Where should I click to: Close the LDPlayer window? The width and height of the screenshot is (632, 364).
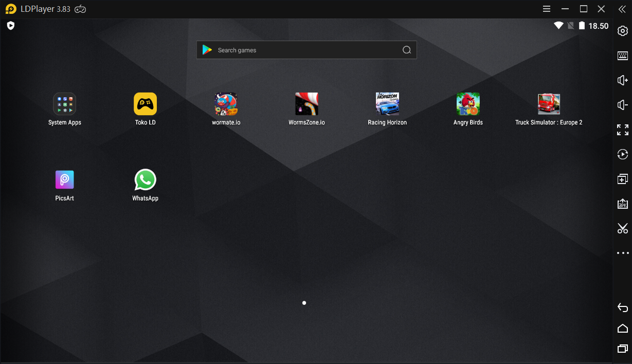pyautogui.click(x=601, y=9)
